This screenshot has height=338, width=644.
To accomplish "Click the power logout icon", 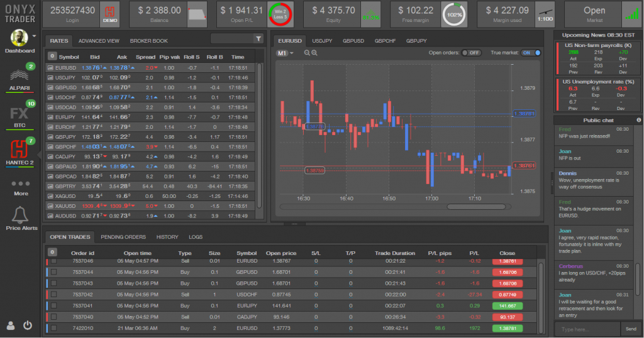I will coord(28,325).
